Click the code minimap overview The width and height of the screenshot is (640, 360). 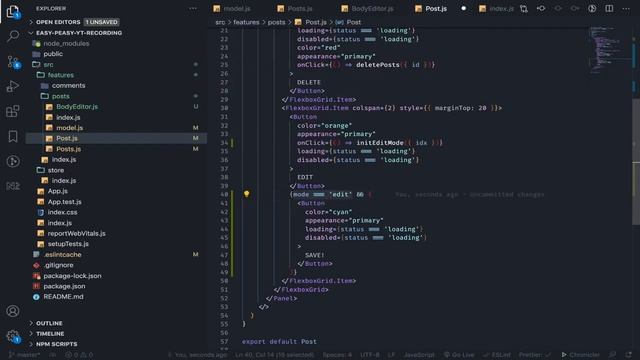pos(609,51)
